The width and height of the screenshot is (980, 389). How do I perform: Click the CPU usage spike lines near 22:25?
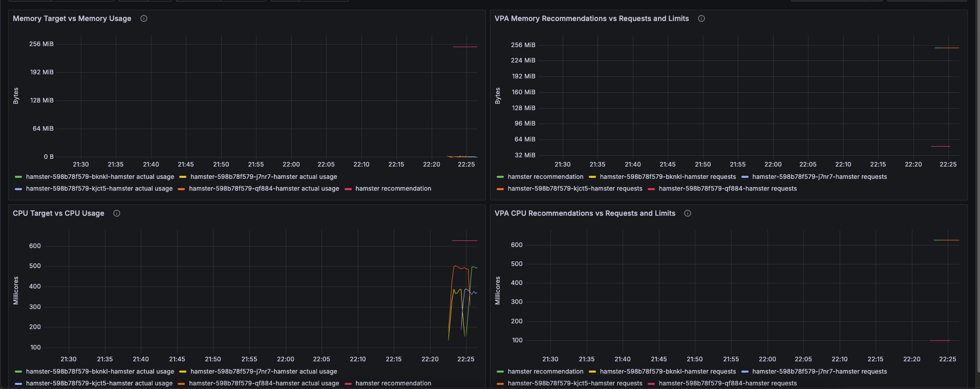pos(463,300)
